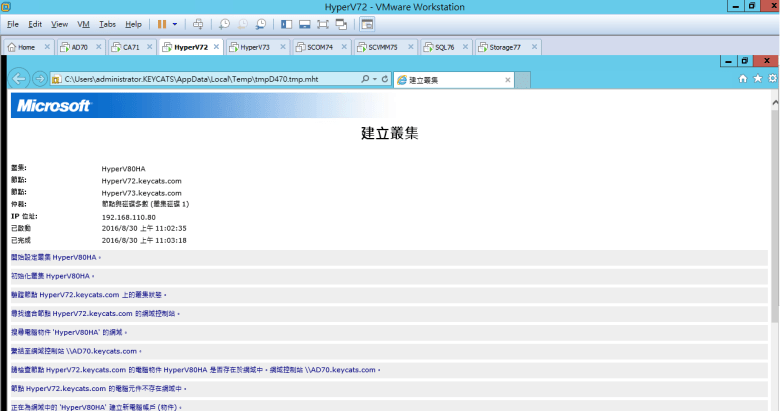The width and height of the screenshot is (780, 411).
Task: Click the Send Ctrl+Alt+Del icon
Action: tap(198, 23)
